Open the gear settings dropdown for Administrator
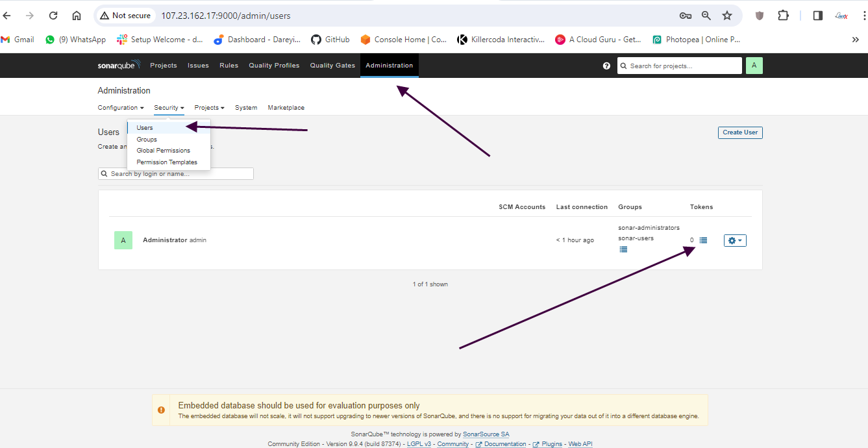868x448 pixels. (x=735, y=241)
